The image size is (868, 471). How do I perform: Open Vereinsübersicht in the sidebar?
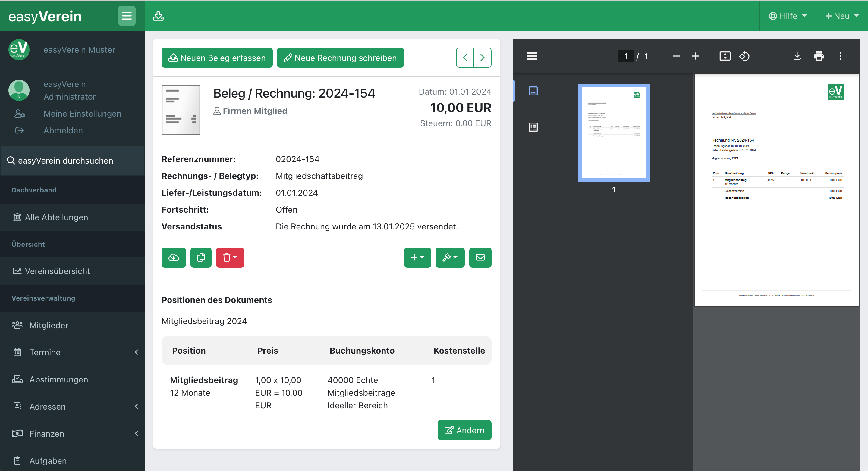[x=57, y=271]
